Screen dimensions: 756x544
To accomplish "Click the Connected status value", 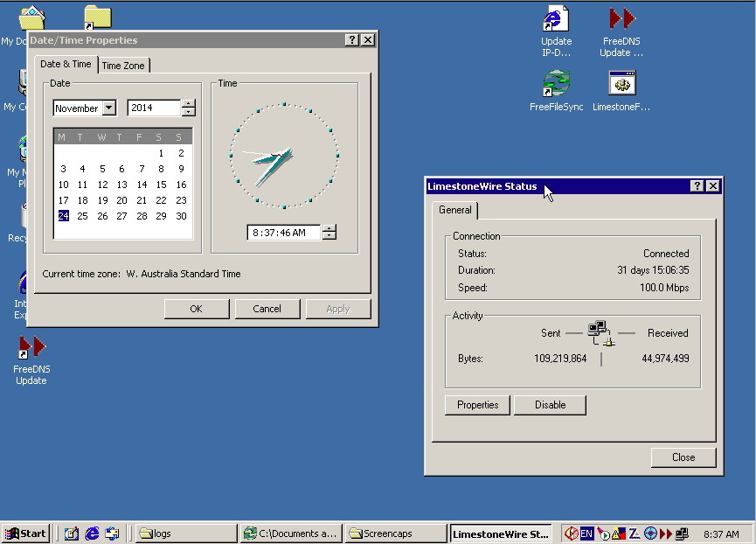I will click(666, 254).
